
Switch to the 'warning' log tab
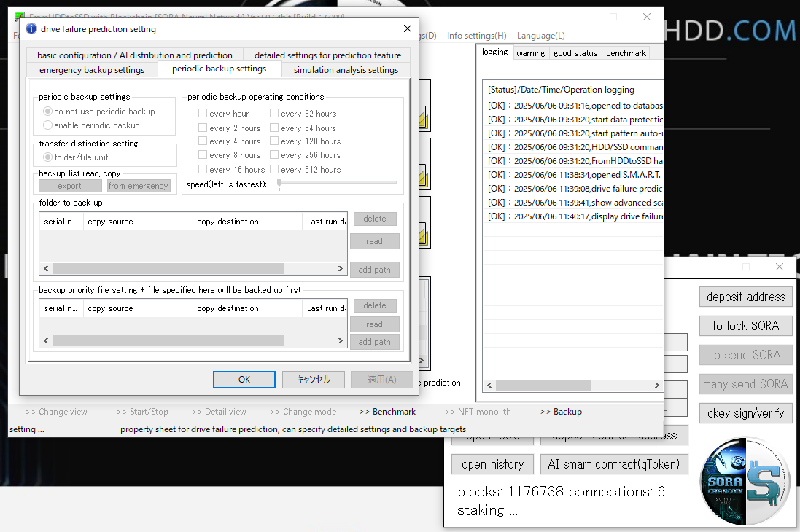[531, 53]
